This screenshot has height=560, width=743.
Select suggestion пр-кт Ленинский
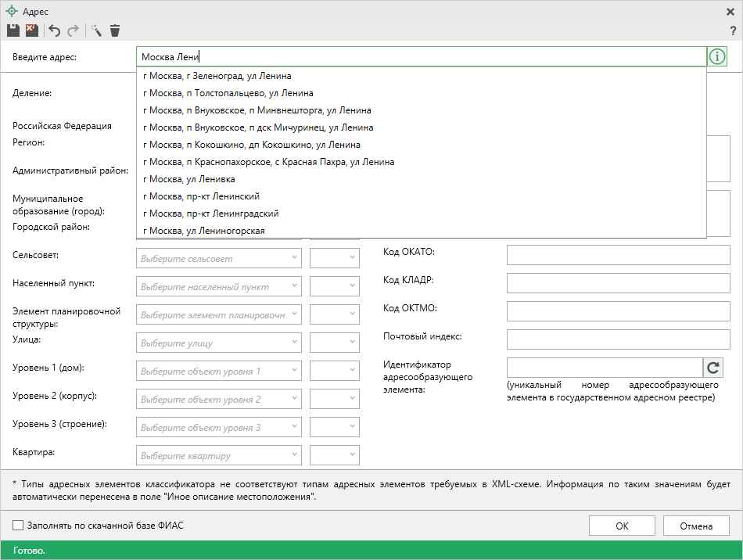point(422,196)
